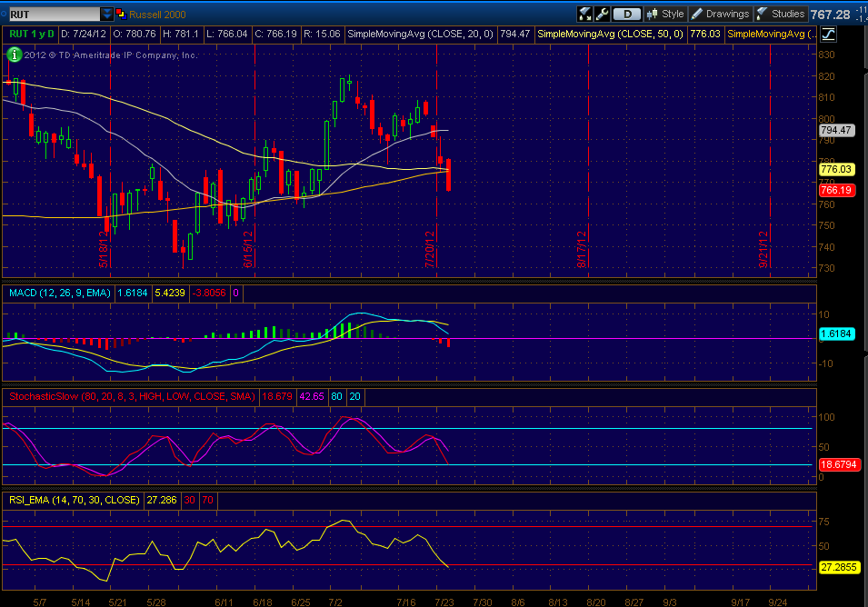Screen dimensions: 868x607
Task: Click the R: 15.06 range value
Action: 322,34
